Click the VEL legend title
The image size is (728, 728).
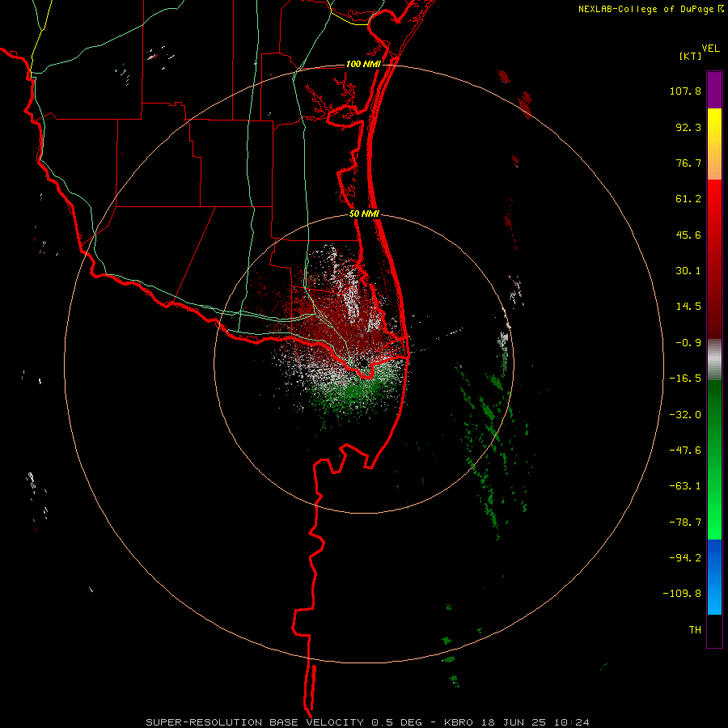710,49
